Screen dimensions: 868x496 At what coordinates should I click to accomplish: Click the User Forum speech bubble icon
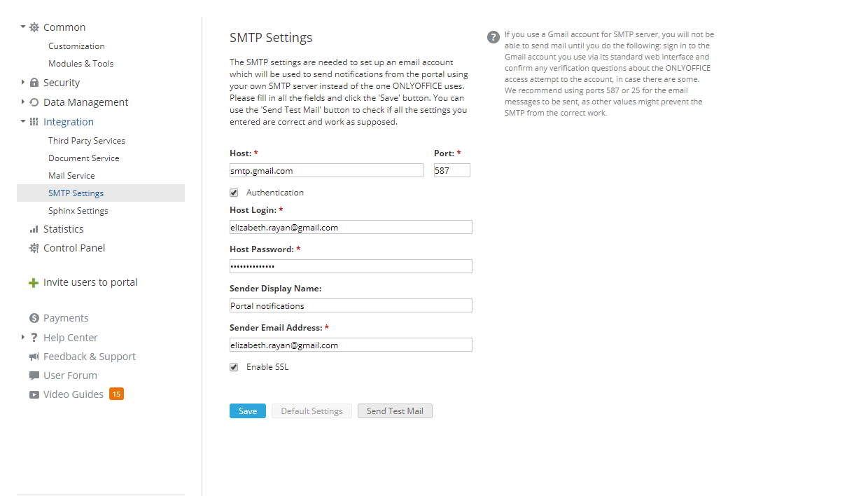click(34, 376)
